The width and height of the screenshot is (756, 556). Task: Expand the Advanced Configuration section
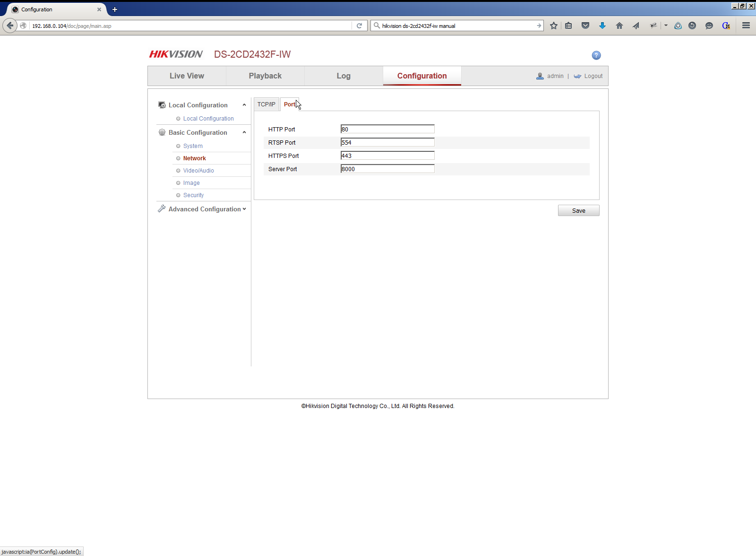(x=244, y=209)
